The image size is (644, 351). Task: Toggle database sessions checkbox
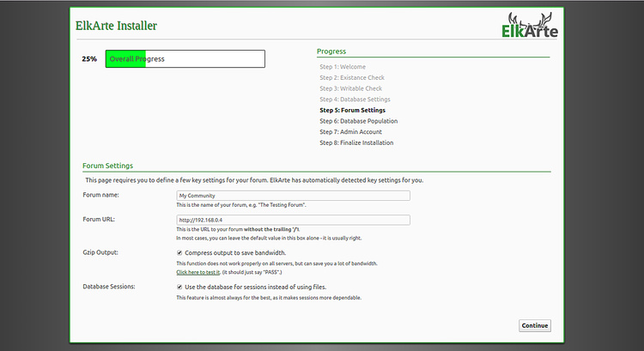(179, 287)
